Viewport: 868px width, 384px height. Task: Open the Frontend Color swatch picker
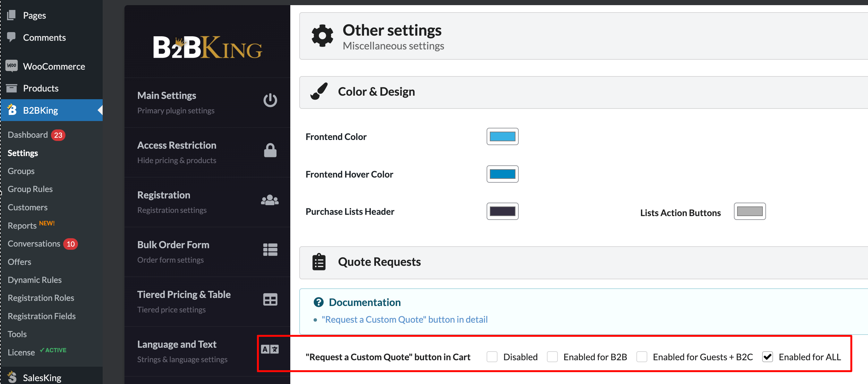click(502, 136)
